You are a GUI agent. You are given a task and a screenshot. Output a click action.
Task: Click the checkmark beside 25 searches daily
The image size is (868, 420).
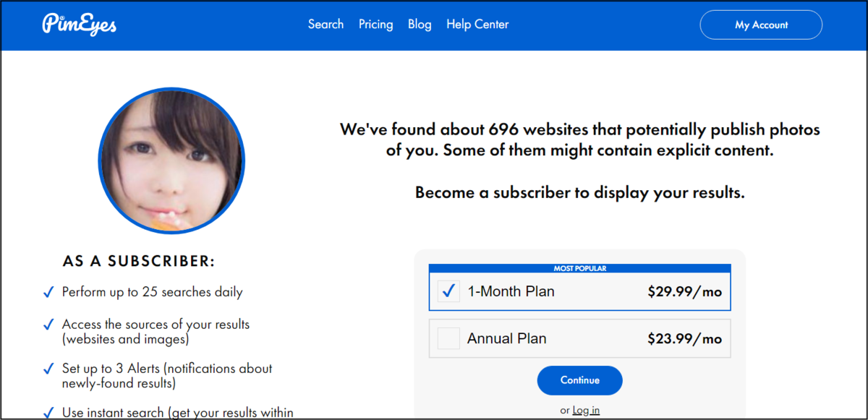pos(48,293)
